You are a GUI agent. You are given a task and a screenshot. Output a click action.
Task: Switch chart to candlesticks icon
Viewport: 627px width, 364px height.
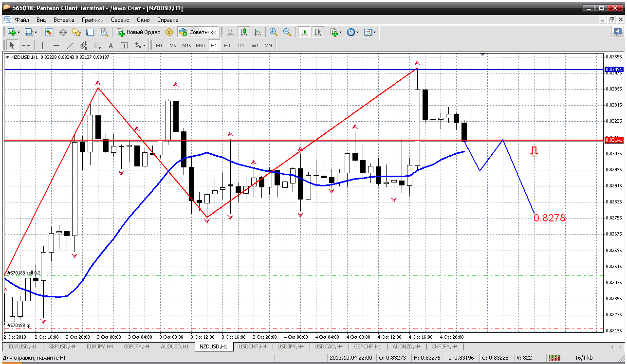244,32
